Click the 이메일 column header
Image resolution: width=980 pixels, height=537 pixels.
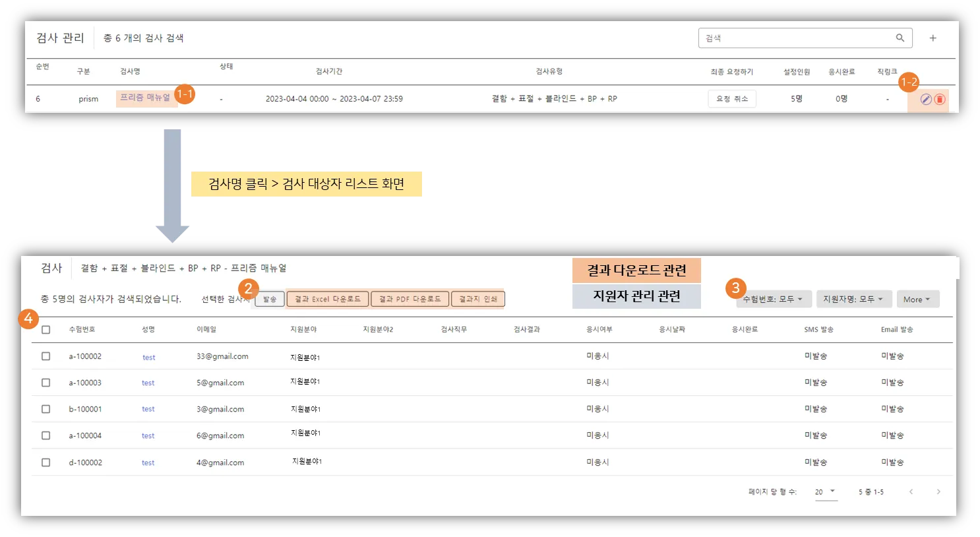coord(206,330)
